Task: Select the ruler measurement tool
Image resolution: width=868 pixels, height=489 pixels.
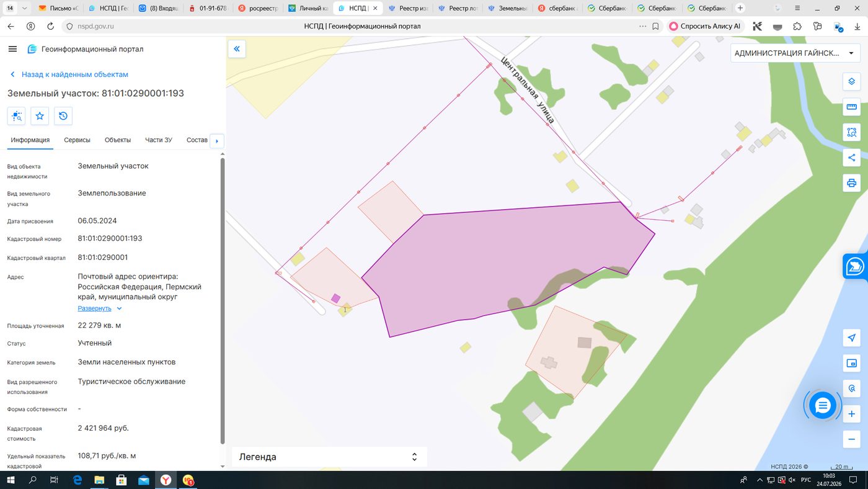Action: coord(852,107)
